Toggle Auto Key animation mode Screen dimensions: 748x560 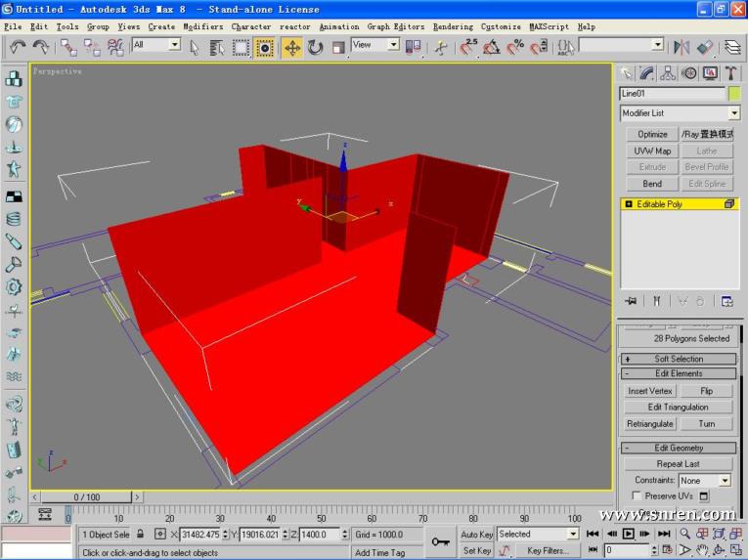click(476, 535)
